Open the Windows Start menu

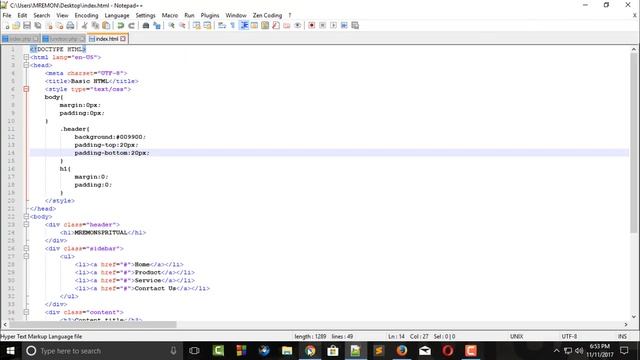point(10,351)
